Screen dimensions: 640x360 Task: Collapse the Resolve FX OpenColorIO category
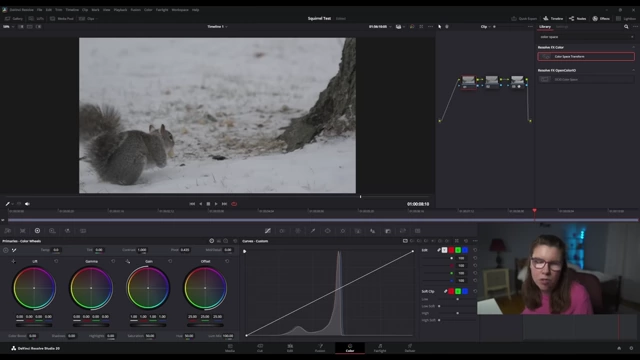pyautogui.click(x=633, y=70)
